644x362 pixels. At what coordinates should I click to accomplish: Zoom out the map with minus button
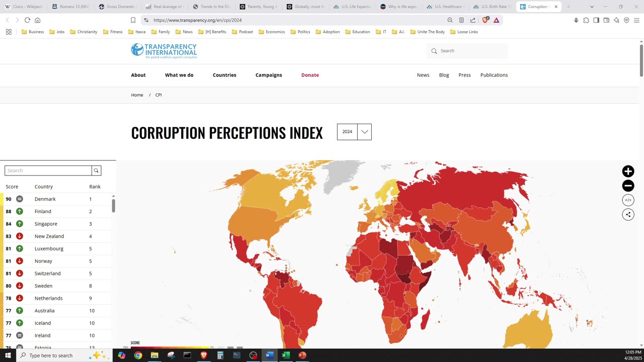coord(628,186)
